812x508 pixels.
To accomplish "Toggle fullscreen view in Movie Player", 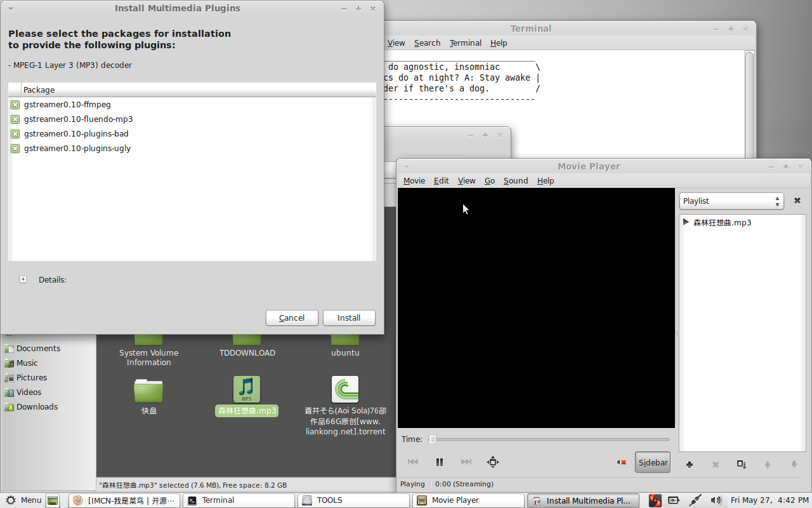I will click(x=493, y=462).
